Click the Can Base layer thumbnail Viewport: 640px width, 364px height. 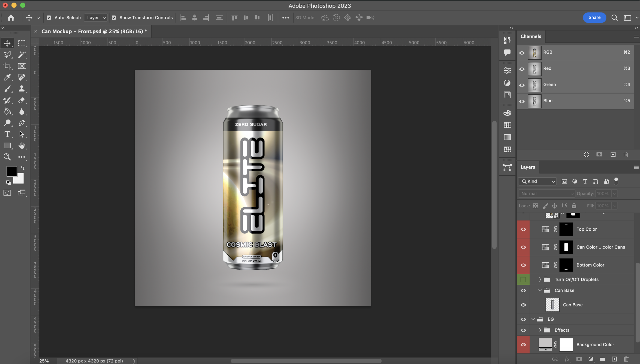pyautogui.click(x=552, y=305)
